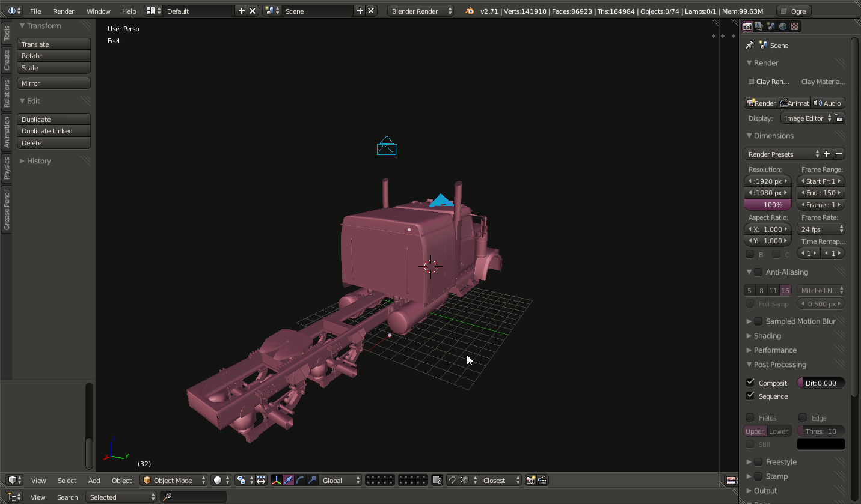
Task: Disable the Compositing checkbox
Action: [750, 383]
